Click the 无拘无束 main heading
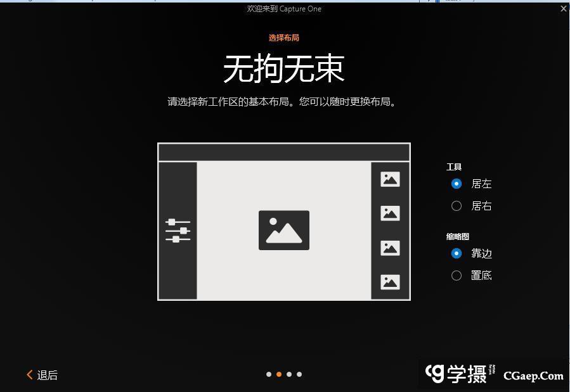This screenshot has height=392, width=570. tap(283, 69)
